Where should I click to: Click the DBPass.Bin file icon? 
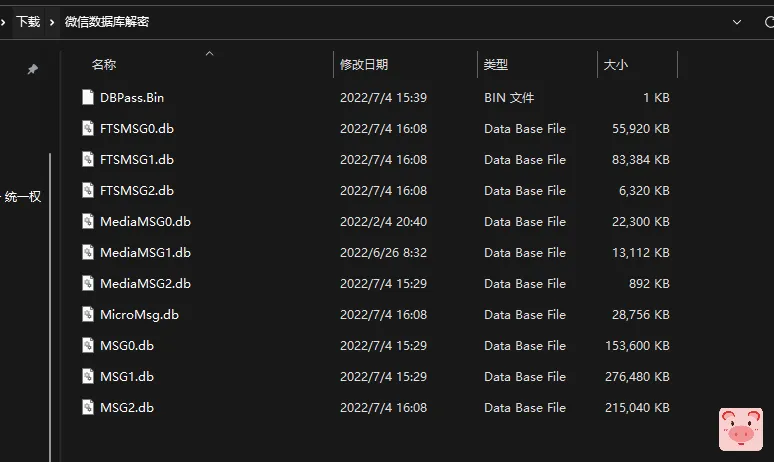click(88, 98)
